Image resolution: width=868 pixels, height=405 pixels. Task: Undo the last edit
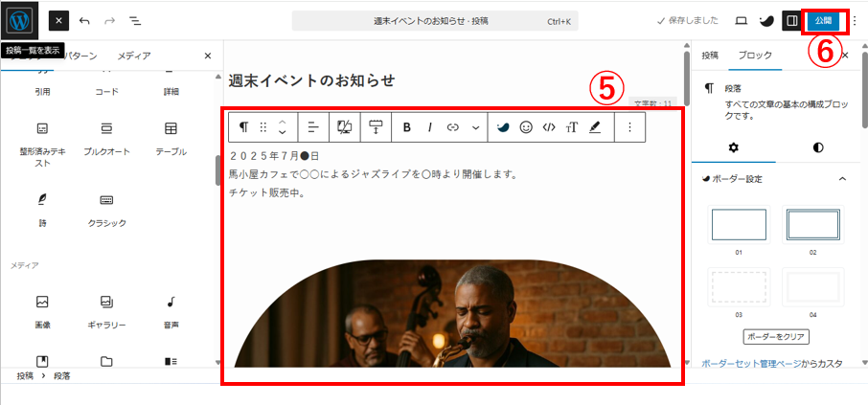[84, 21]
